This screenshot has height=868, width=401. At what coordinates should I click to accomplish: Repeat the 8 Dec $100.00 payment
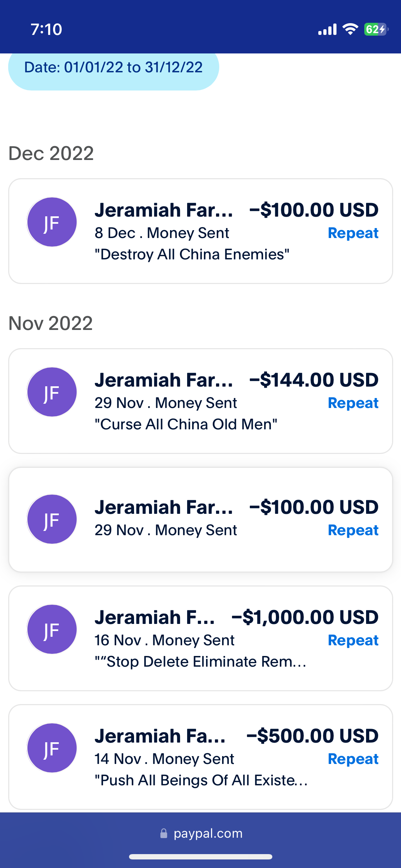pyautogui.click(x=353, y=233)
